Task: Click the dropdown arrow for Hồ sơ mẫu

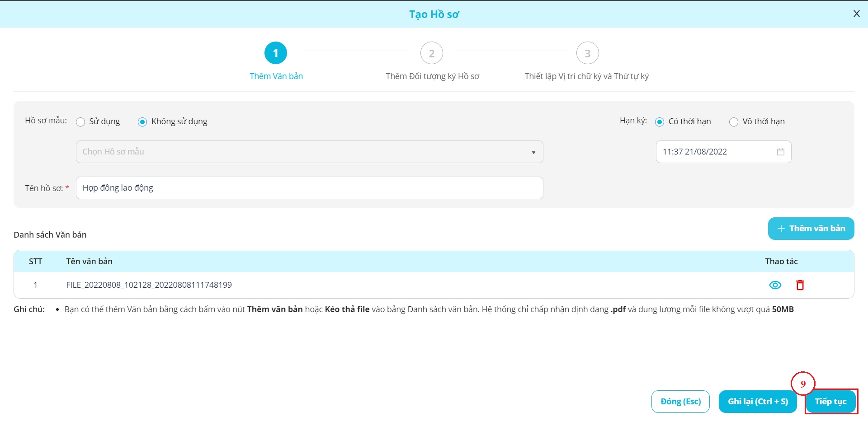Action: coord(533,152)
